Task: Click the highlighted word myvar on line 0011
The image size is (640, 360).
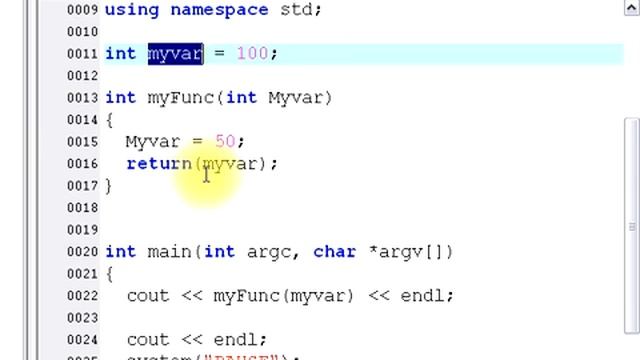Action: tap(176, 53)
